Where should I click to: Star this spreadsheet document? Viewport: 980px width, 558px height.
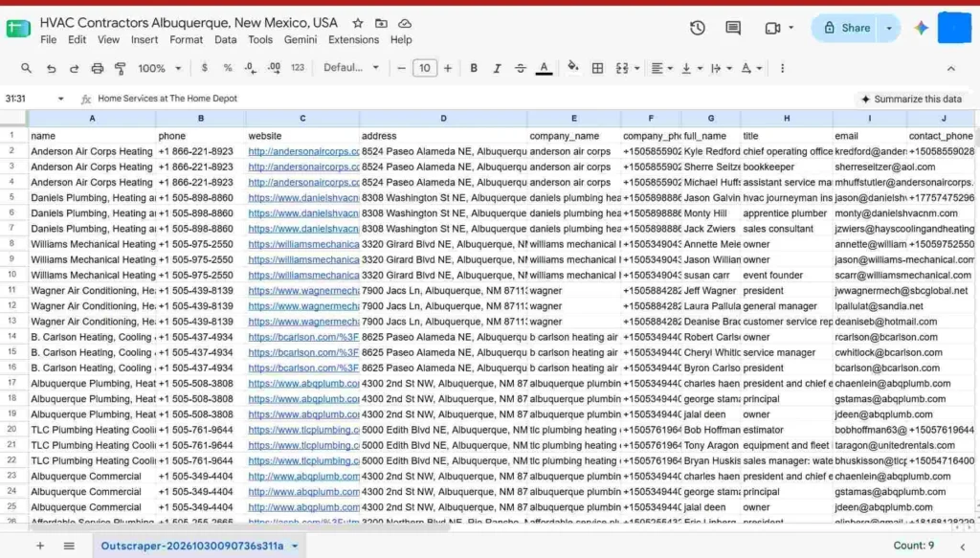click(x=358, y=23)
